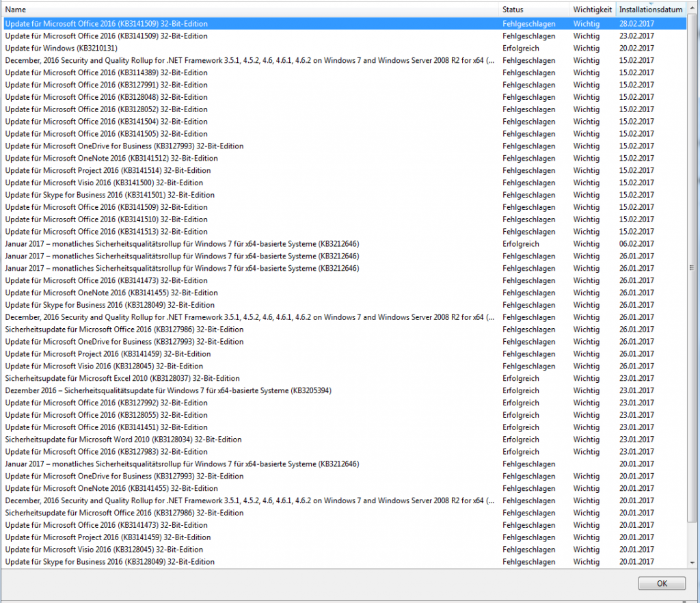The height and width of the screenshot is (603, 700).
Task: Sort list by Name column header
Action: click(x=250, y=10)
